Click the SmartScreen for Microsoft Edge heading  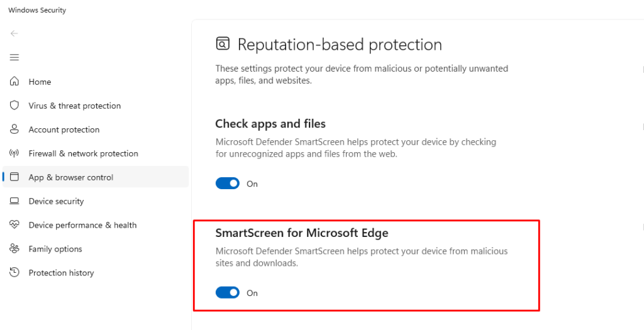tap(302, 233)
